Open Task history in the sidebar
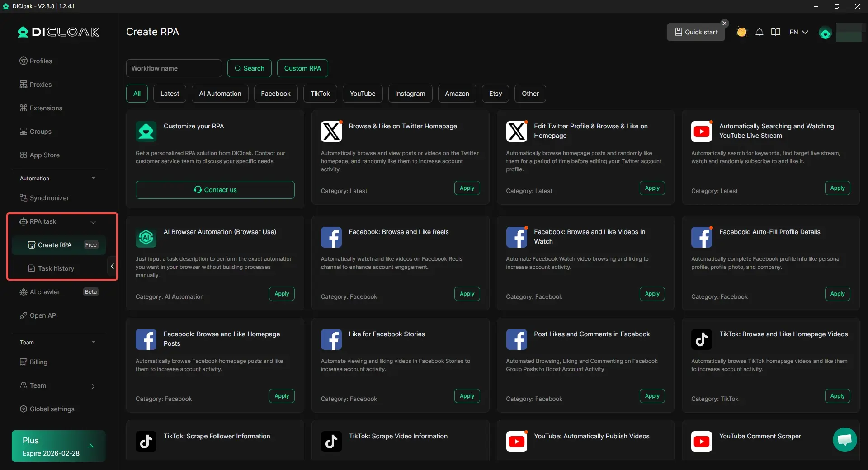 pyautogui.click(x=56, y=268)
